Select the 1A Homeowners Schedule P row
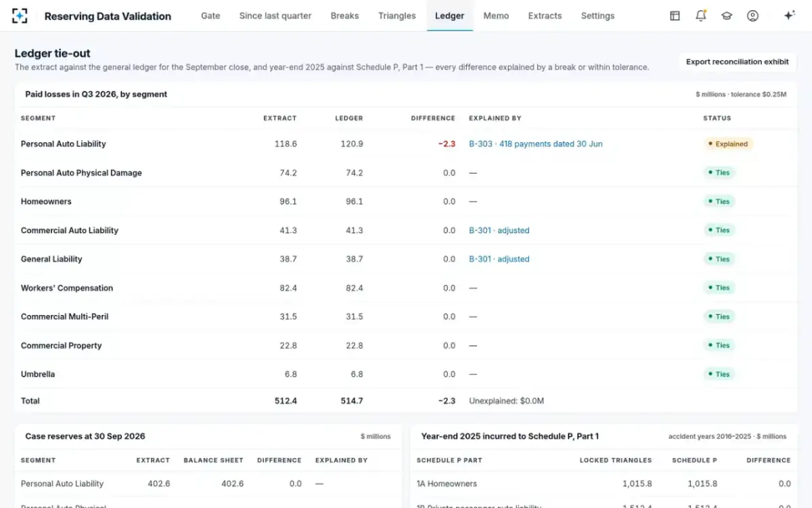The height and width of the screenshot is (508, 812). coord(604,484)
